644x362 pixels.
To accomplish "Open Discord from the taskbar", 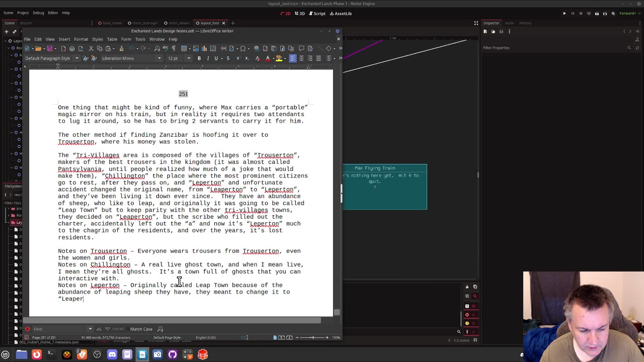I will 112,354.
